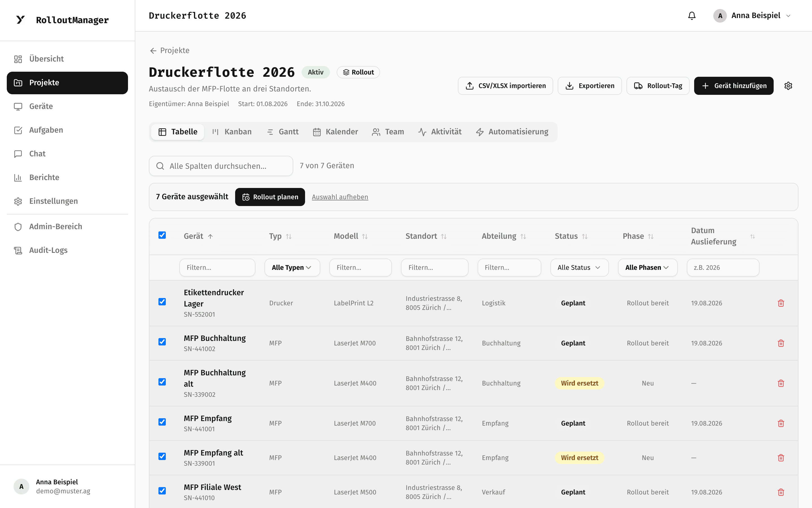This screenshot has height=508, width=812.
Task: Sort by Abteilung column
Action: pyautogui.click(x=523, y=237)
